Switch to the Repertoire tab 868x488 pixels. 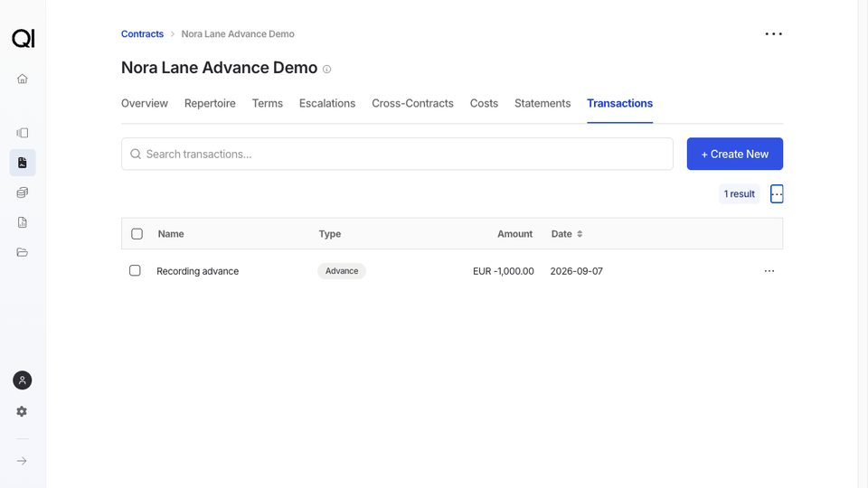[x=210, y=103]
